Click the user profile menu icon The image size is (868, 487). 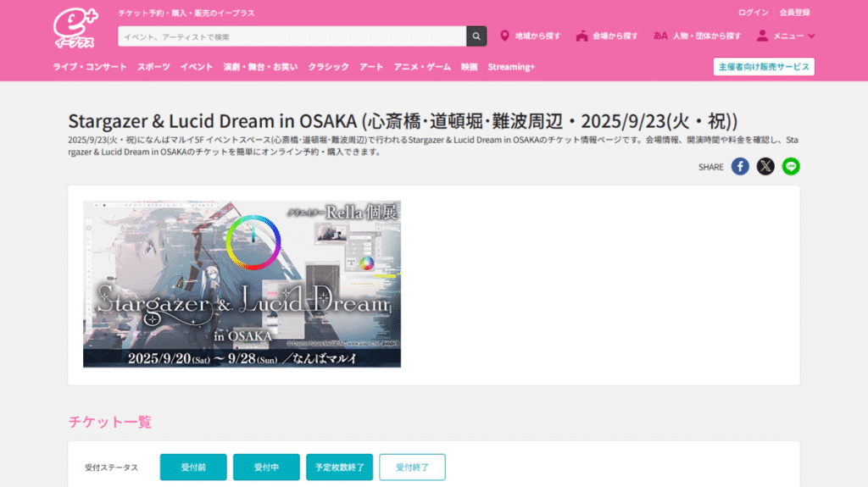click(x=762, y=36)
